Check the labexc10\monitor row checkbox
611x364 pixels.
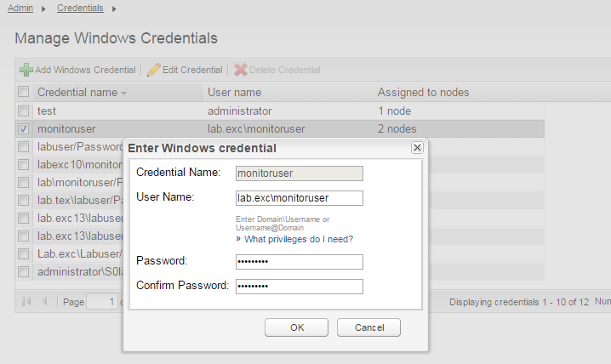pyautogui.click(x=23, y=165)
